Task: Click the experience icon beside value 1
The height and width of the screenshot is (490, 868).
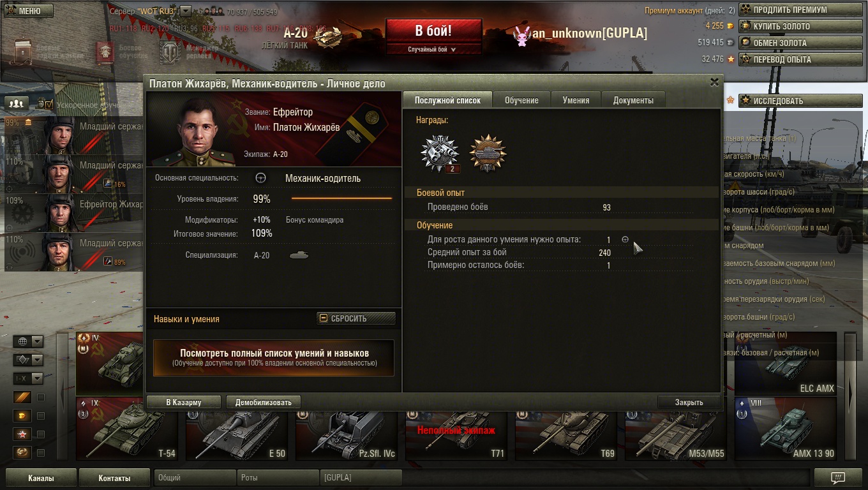Action: 625,240
